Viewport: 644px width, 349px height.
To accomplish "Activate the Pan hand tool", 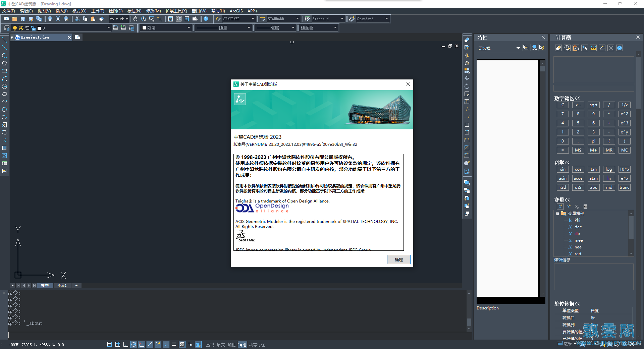I will 136,19.
